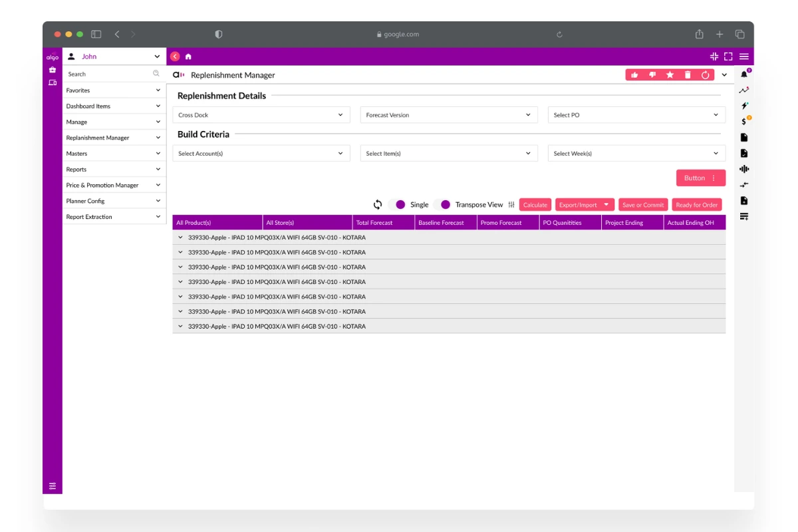798x532 pixels.
Task: Click the document with plus icon
Action: (x=744, y=201)
